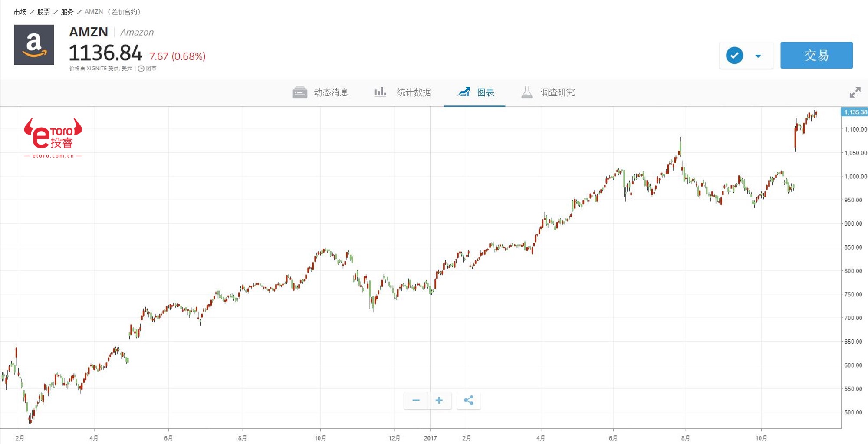The image size is (868, 444).
Task: Zoom out chart with minus button
Action: pyautogui.click(x=416, y=400)
